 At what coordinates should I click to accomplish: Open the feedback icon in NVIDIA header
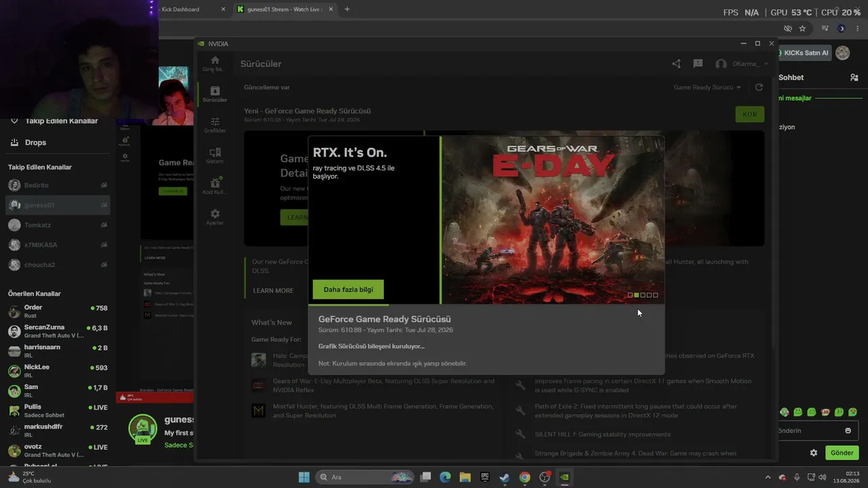[698, 64]
